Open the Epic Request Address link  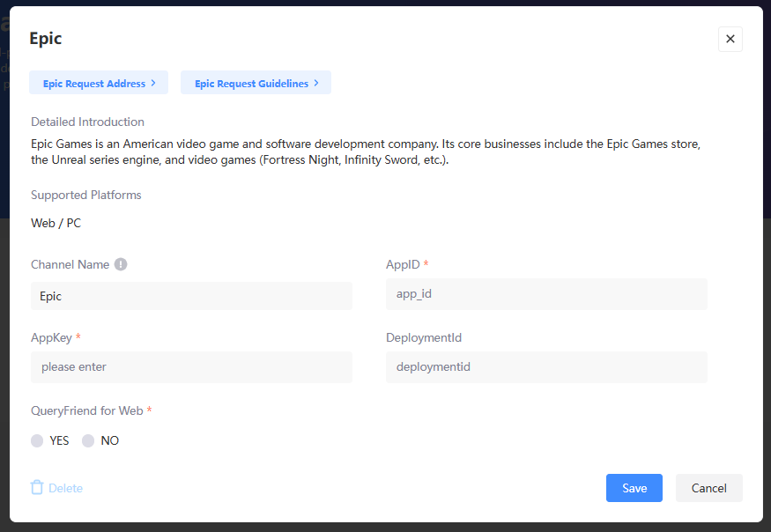(x=94, y=84)
